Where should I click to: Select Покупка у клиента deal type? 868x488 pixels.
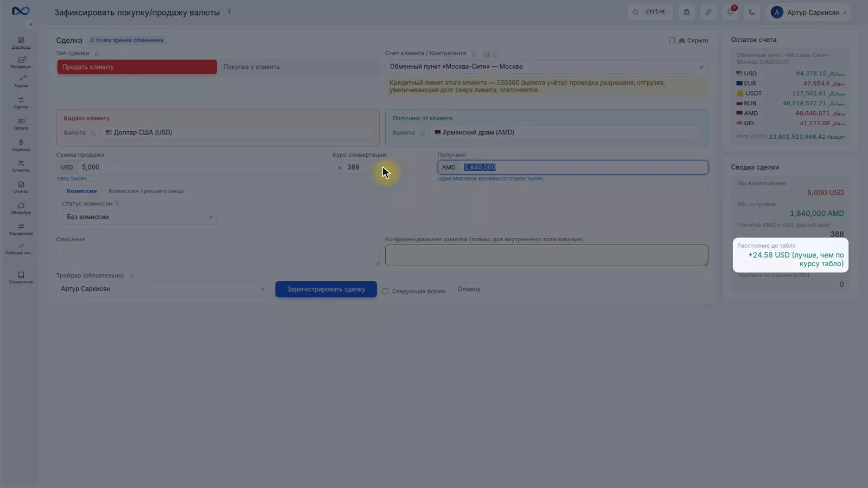pos(298,67)
